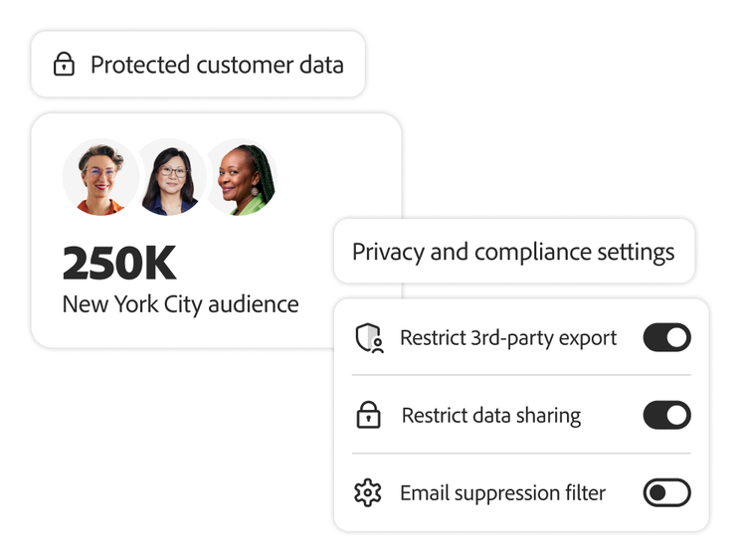Select the Restrict data sharing label
This screenshot has width=746, height=560.
click(x=491, y=416)
